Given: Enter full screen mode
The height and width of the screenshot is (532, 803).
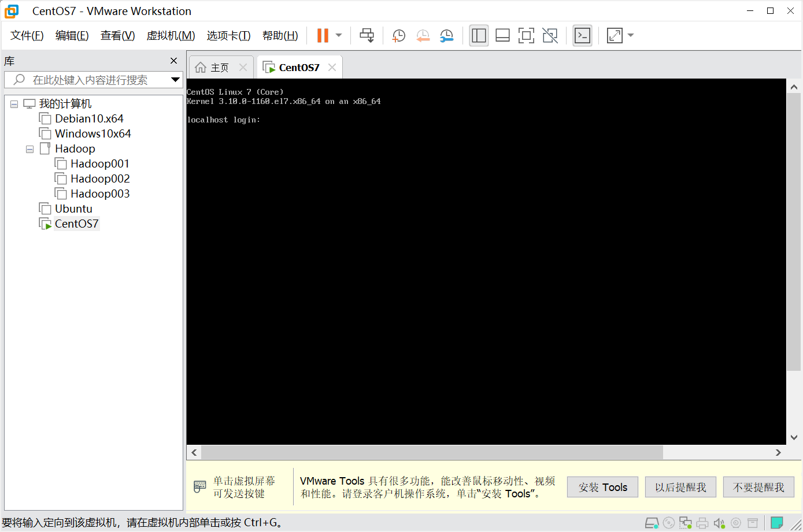Looking at the screenshot, I should (526, 36).
